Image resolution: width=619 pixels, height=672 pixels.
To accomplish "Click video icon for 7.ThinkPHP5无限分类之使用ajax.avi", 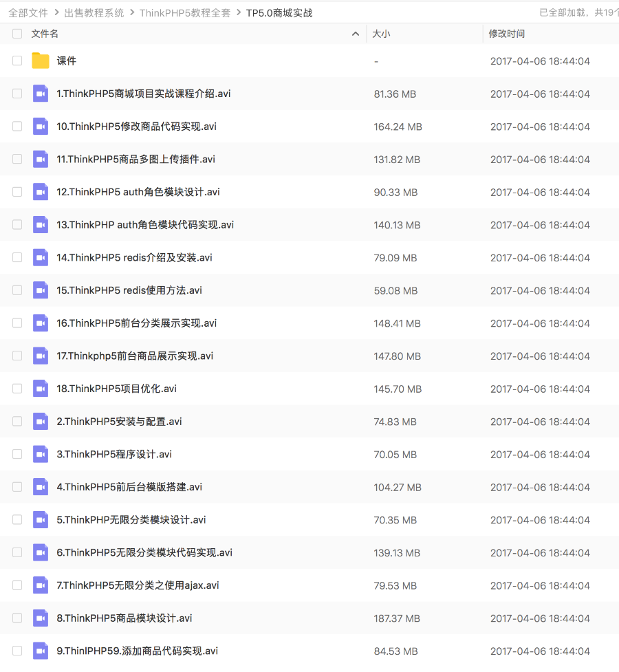I will pyautogui.click(x=41, y=585).
